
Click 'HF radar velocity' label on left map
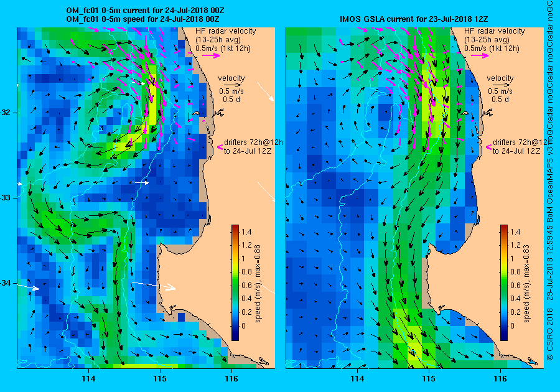coord(226,31)
